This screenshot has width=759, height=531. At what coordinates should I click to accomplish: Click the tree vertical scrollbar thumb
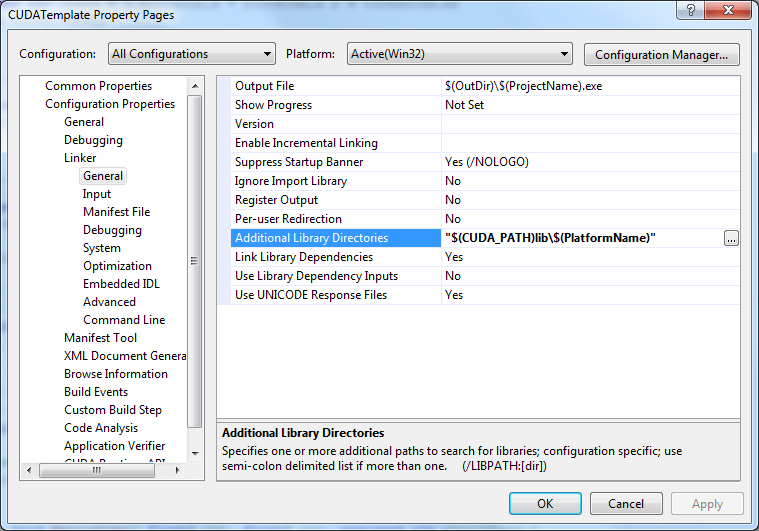coord(195,261)
